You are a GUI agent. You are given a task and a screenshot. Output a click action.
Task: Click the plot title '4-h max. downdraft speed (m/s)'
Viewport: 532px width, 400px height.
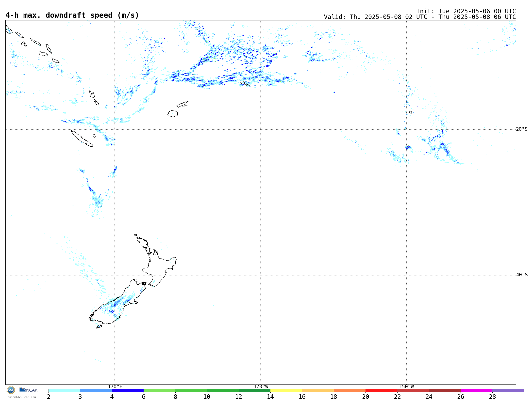tap(72, 15)
